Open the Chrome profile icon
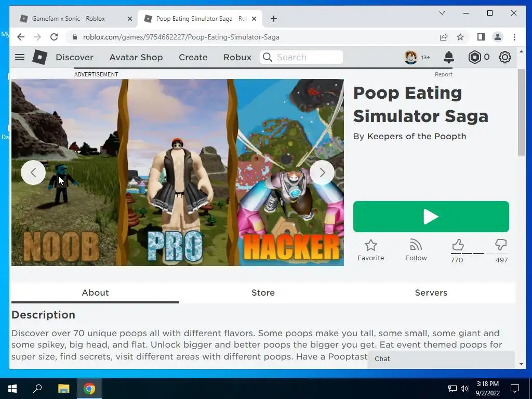The image size is (532, 399). [498, 37]
